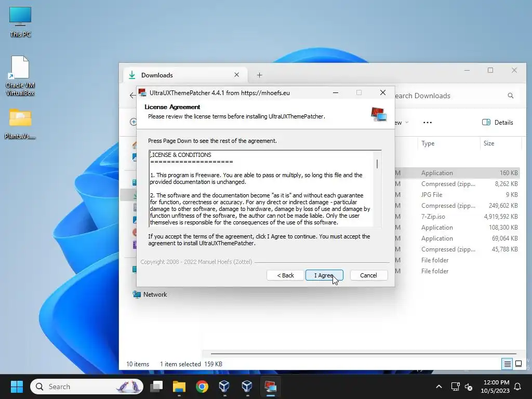Select the 108,300 KB Application row
Screen dimensions: 532x399
(x=458, y=228)
